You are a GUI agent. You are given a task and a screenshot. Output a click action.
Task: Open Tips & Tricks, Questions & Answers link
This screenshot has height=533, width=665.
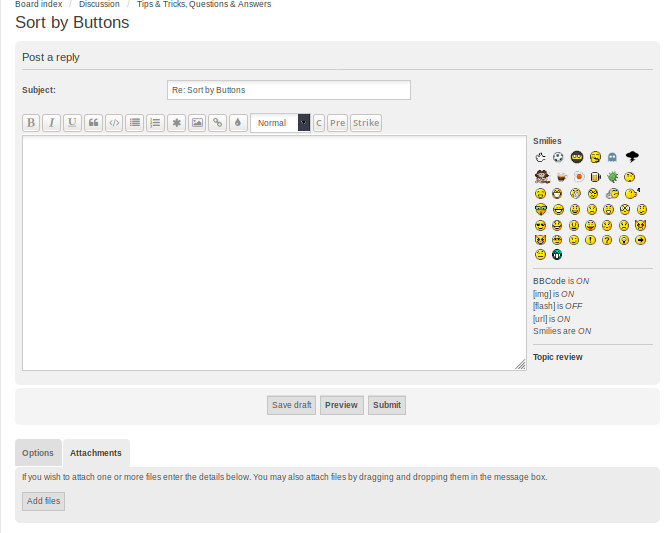click(x=204, y=4)
